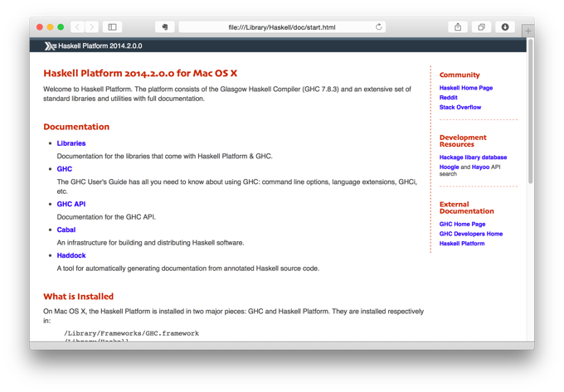Go forward with the Safari forward arrow
The image size is (564, 392).
click(x=92, y=27)
